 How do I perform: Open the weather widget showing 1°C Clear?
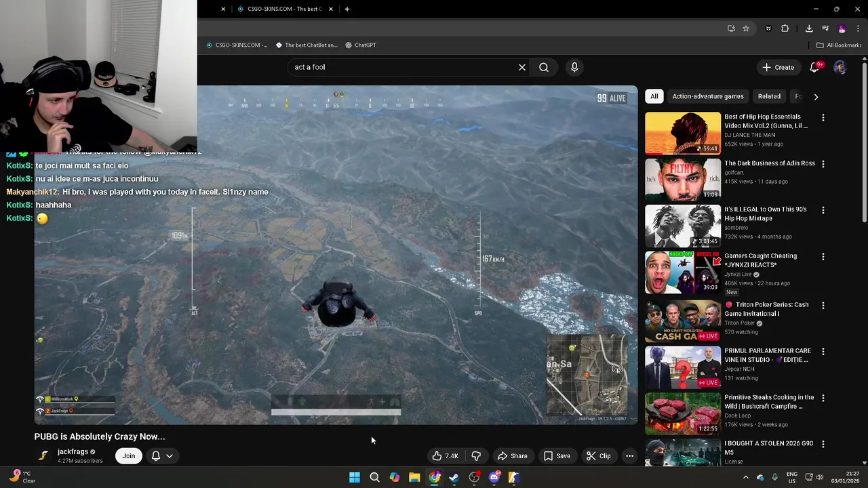point(21,477)
